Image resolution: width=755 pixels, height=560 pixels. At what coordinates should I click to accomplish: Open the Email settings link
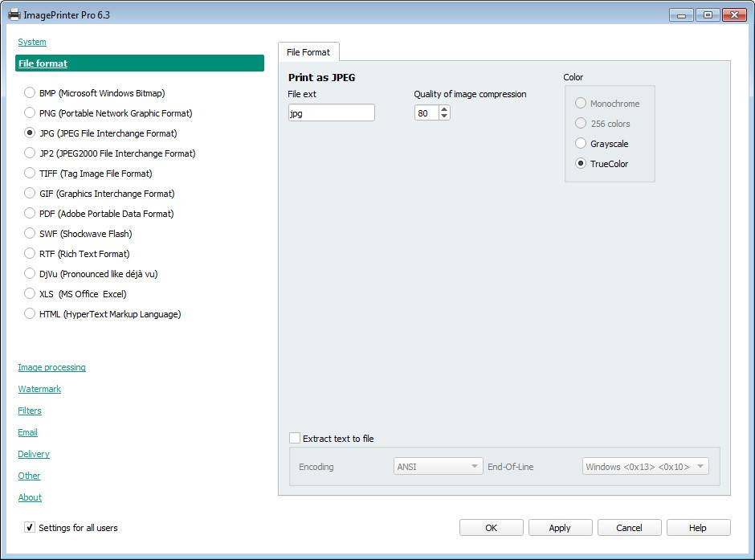[x=27, y=432]
